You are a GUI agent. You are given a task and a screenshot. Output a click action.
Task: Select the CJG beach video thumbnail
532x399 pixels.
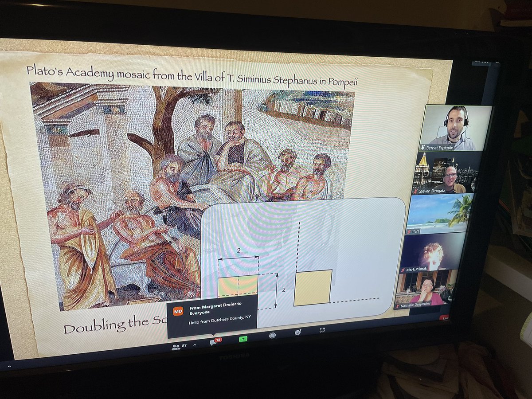pyautogui.click(x=439, y=214)
